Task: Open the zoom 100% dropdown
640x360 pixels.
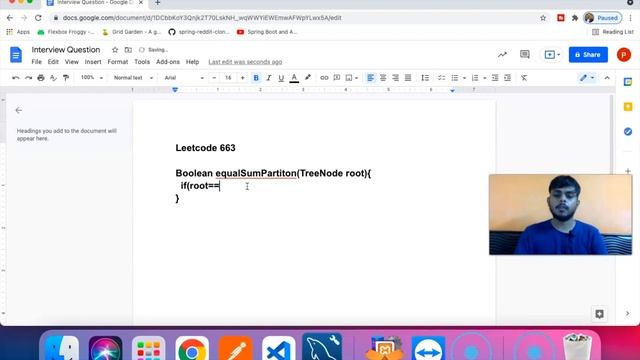Action: point(91,78)
